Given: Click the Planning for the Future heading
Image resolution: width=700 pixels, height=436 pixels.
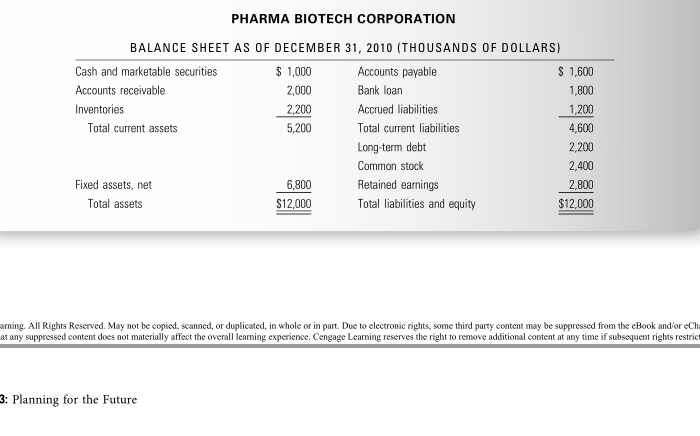Looking at the screenshot, I should (x=75, y=399).
